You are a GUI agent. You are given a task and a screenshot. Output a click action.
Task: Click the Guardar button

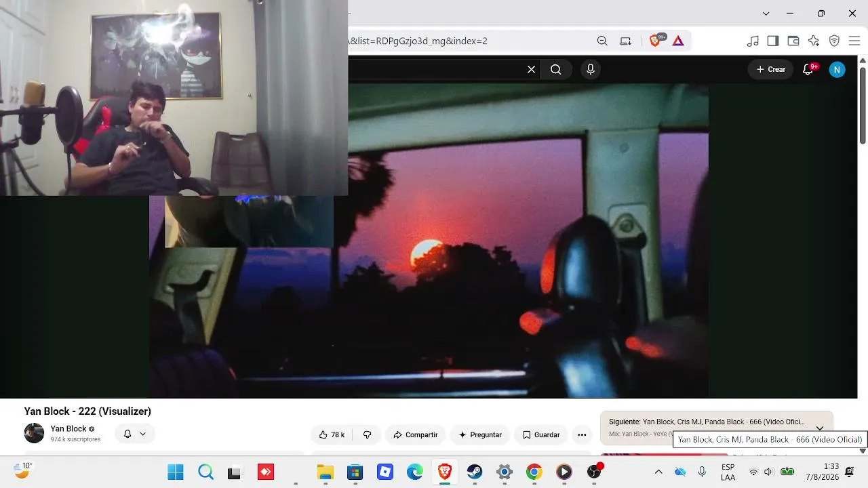pos(541,434)
